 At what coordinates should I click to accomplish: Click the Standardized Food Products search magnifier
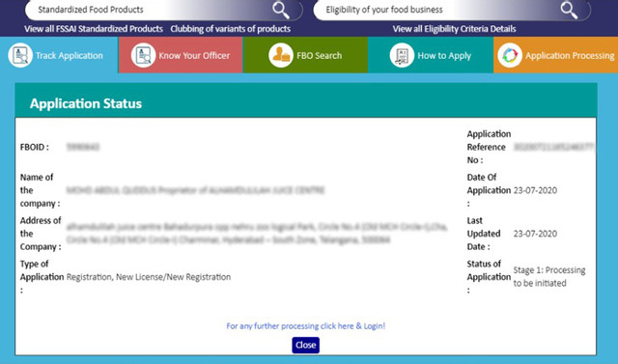coord(281,11)
